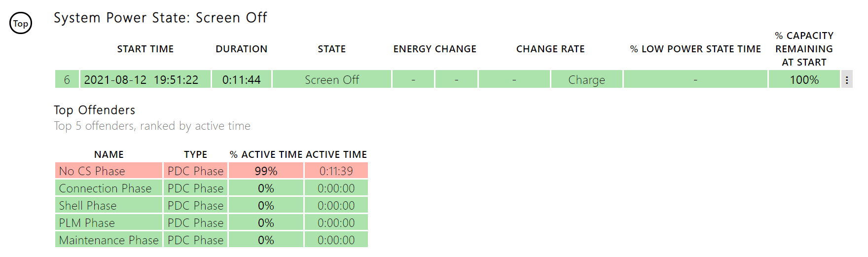Click the TYPE column header
The width and height of the screenshot is (868, 257).
coord(196,154)
